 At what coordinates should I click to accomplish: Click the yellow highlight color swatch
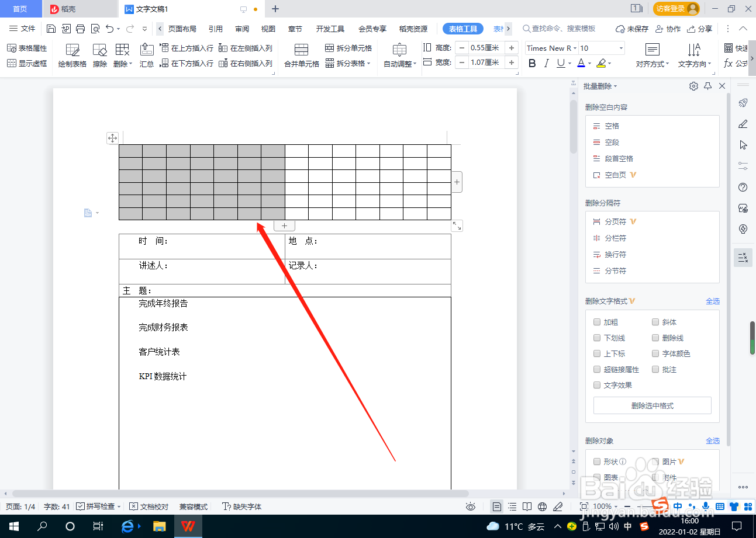pyautogui.click(x=601, y=64)
